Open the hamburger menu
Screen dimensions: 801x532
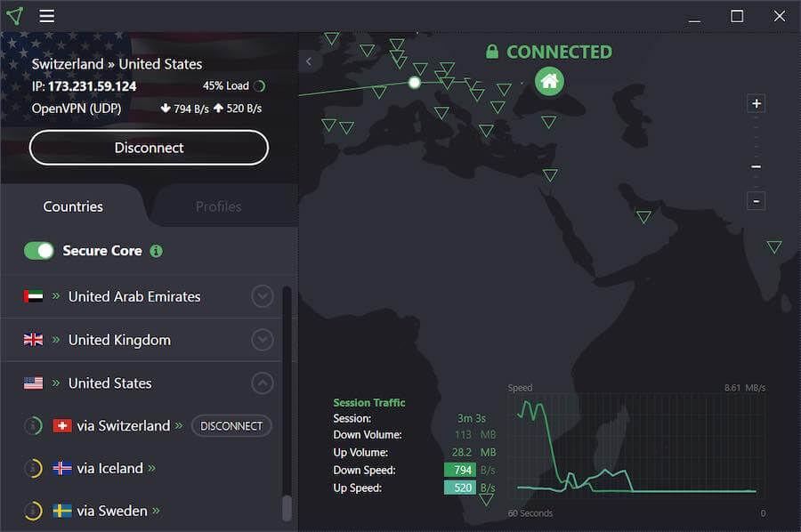click(x=47, y=16)
